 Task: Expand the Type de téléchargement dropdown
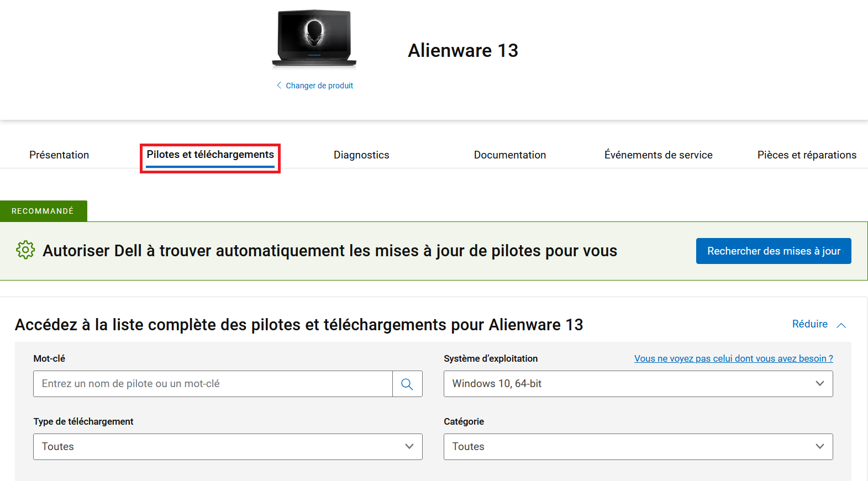click(x=228, y=447)
